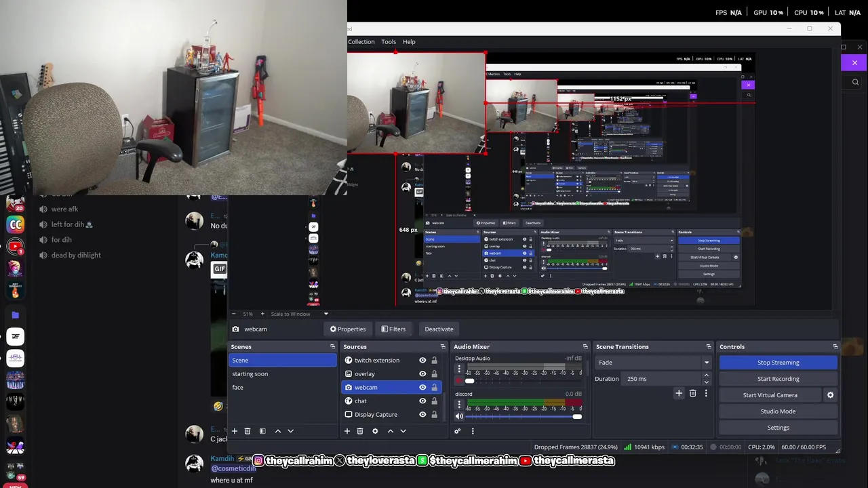Image resolution: width=868 pixels, height=488 pixels.
Task: Open webcam Filters button
Action: tap(393, 329)
